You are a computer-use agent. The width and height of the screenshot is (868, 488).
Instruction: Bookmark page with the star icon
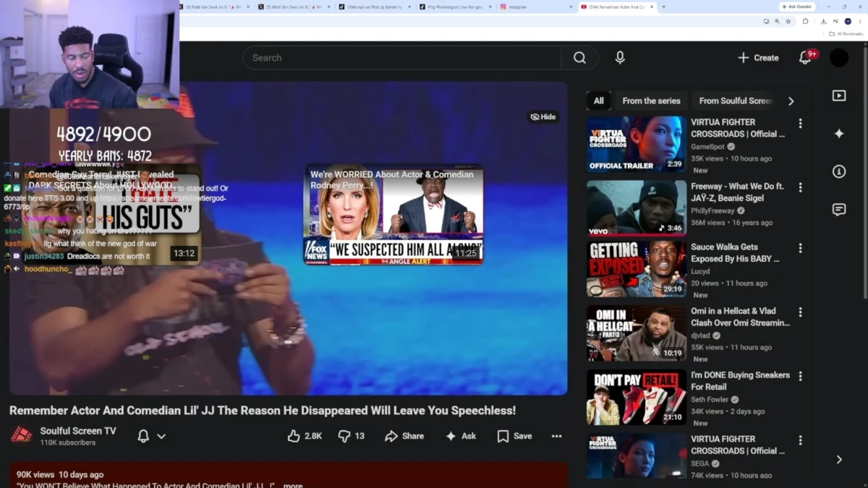point(788,21)
